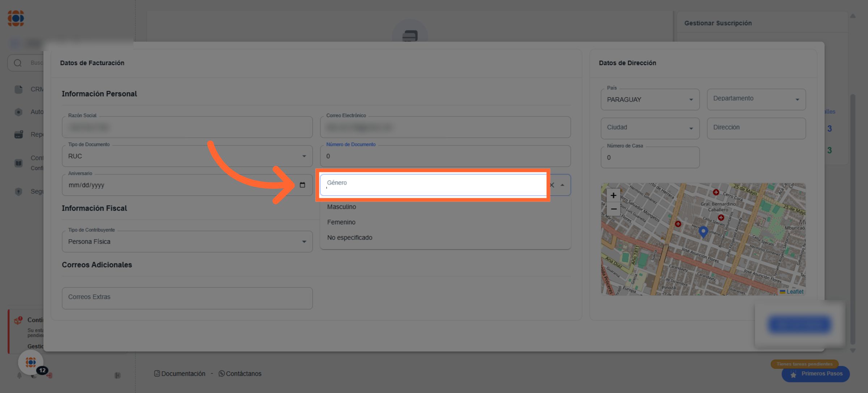868x393 pixels.
Task: Expand the Departamento dropdown
Action: (x=797, y=100)
